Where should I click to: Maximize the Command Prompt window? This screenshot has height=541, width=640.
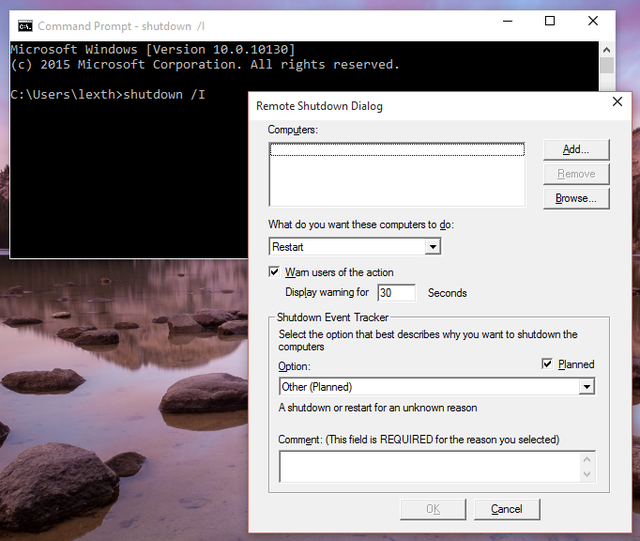[550, 21]
